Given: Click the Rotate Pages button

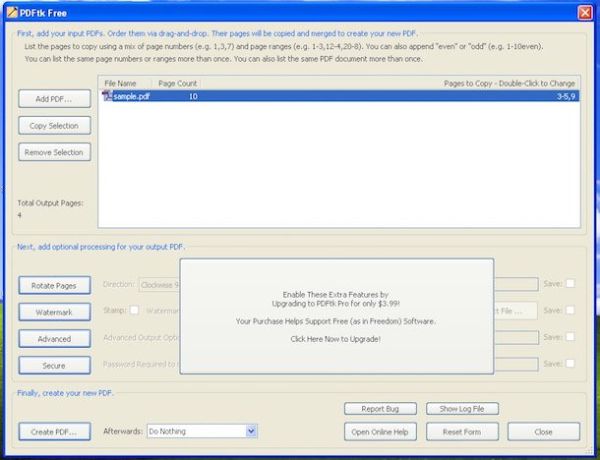Looking at the screenshot, I should pyautogui.click(x=54, y=285).
